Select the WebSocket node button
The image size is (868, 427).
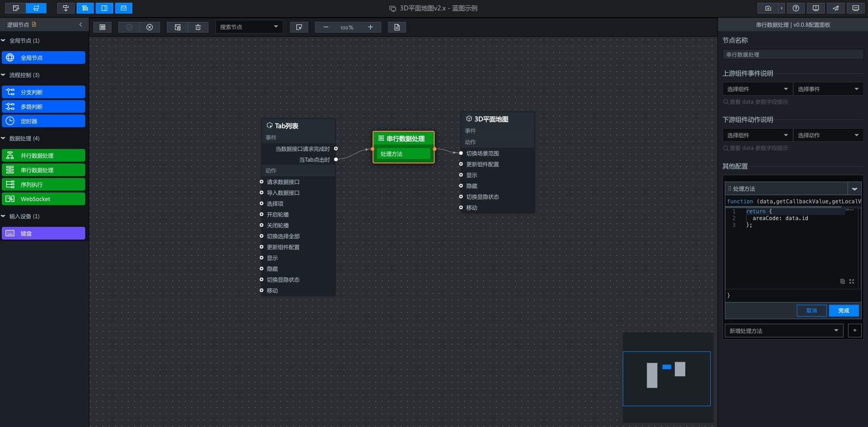(x=44, y=199)
